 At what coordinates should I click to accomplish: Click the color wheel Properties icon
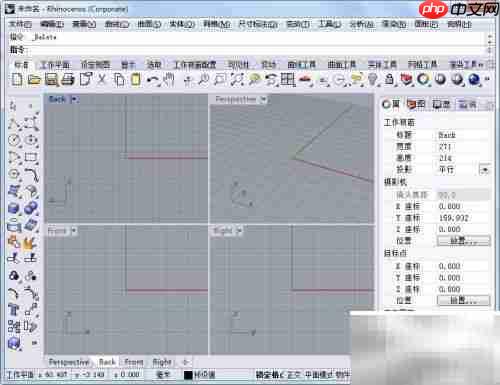coord(423,80)
